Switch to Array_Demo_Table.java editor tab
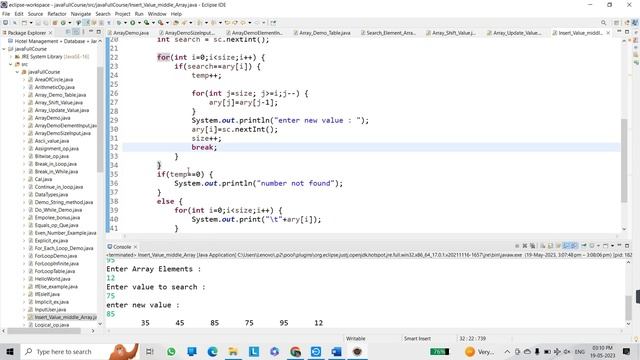The height and width of the screenshot is (360, 640). tap(322, 33)
